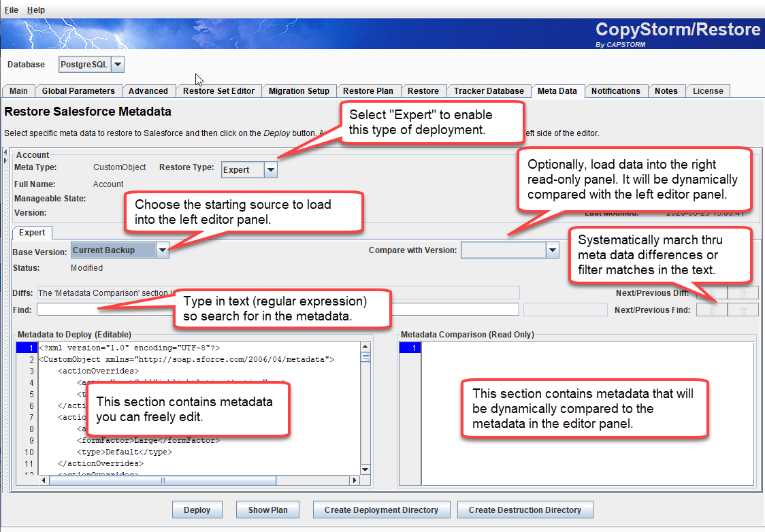Image resolution: width=765 pixels, height=532 pixels.
Task: Open the Tracker Database tab
Action: (489, 90)
